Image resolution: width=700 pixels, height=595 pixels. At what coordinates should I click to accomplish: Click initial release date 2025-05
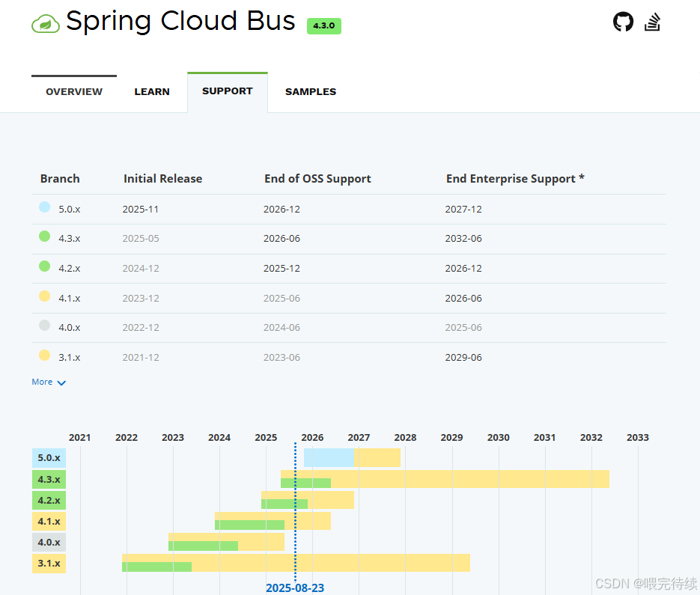point(141,238)
